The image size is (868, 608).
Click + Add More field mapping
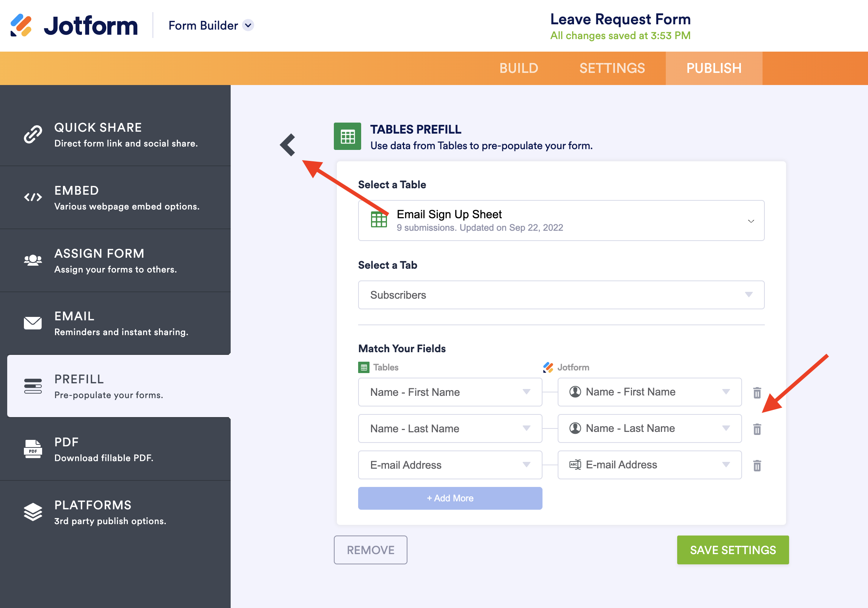450,498
